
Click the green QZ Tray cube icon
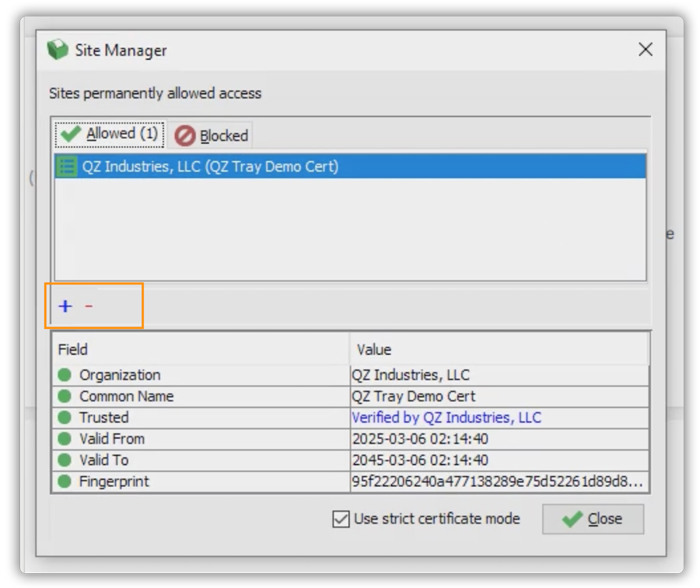point(58,50)
